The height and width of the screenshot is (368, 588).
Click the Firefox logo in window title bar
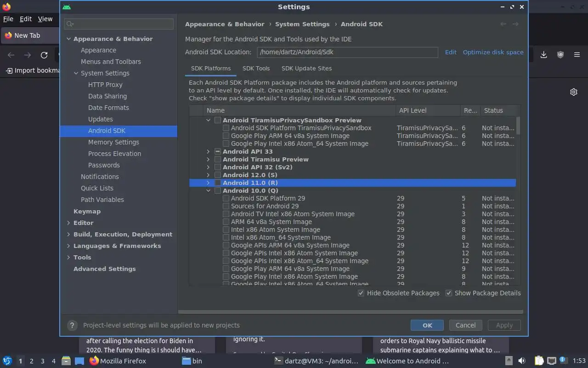click(x=6, y=6)
